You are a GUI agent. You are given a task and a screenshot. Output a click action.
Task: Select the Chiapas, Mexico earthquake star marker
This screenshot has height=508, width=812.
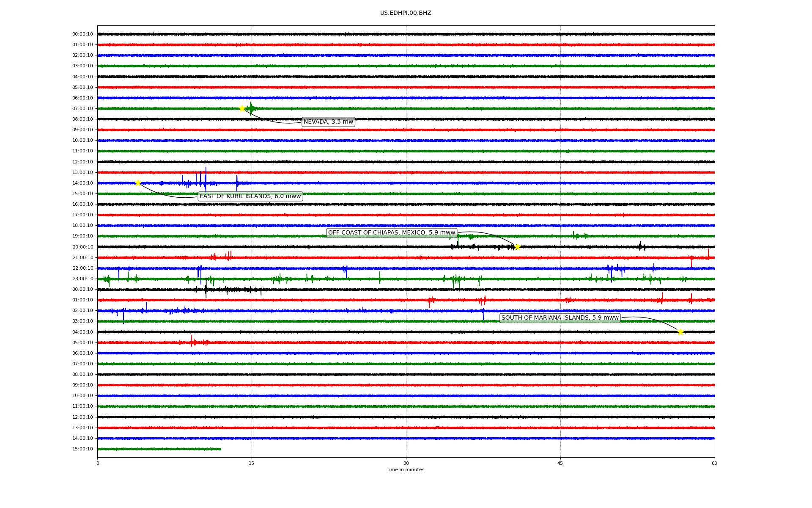517,247
